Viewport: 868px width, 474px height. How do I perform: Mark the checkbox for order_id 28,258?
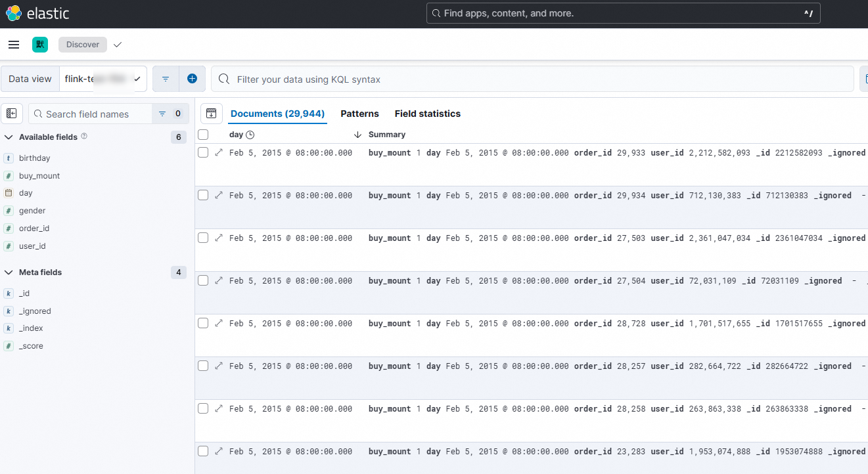(x=203, y=408)
